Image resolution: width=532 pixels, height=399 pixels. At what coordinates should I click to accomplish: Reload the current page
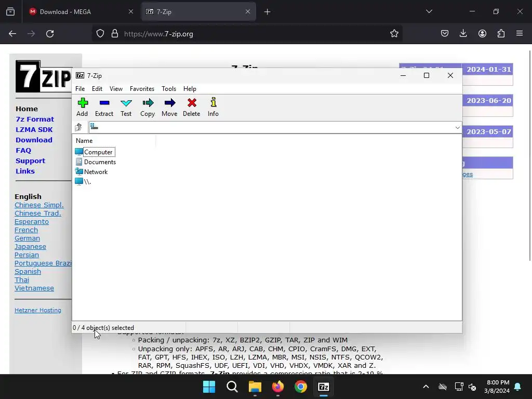[x=50, y=34]
